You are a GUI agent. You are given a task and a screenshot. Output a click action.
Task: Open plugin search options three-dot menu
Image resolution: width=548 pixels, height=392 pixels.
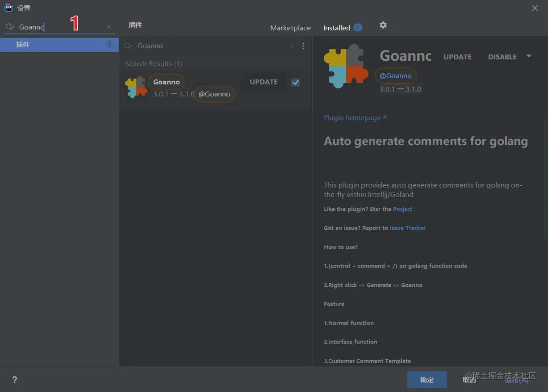point(303,46)
